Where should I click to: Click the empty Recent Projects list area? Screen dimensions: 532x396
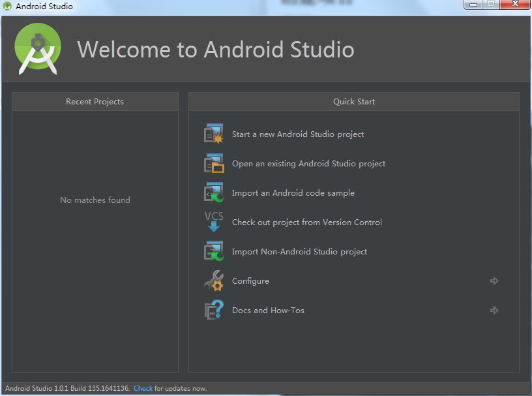tap(95, 261)
